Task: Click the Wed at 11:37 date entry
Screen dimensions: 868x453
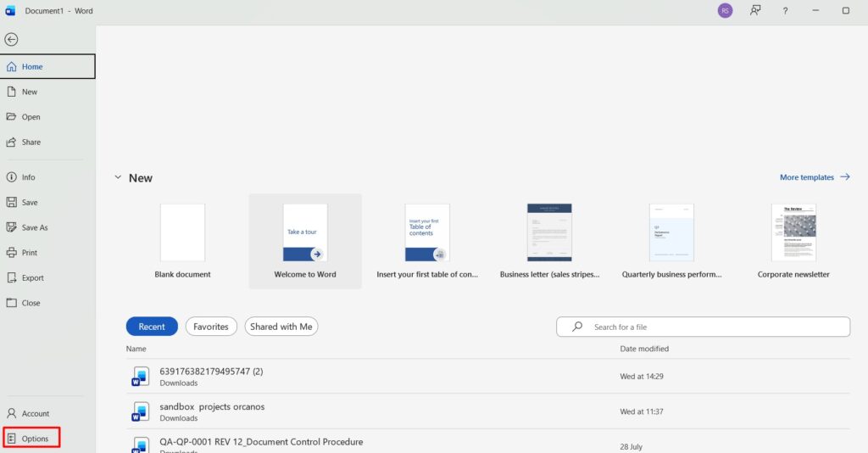Action: pyautogui.click(x=642, y=411)
